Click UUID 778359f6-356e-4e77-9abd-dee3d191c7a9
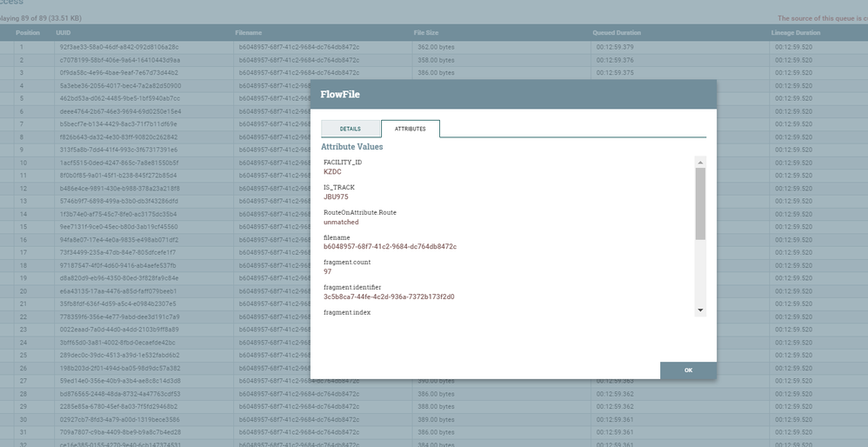 119,317
